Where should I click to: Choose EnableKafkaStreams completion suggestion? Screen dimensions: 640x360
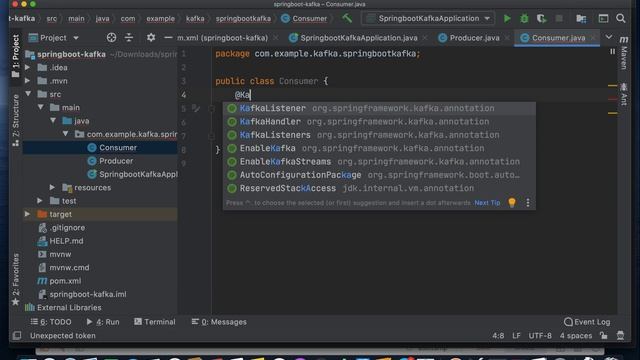click(379, 162)
